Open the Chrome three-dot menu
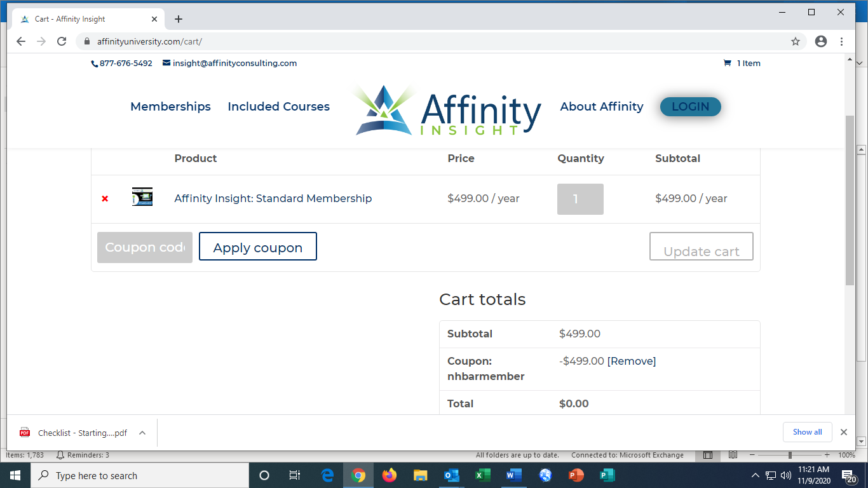 coord(842,41)
